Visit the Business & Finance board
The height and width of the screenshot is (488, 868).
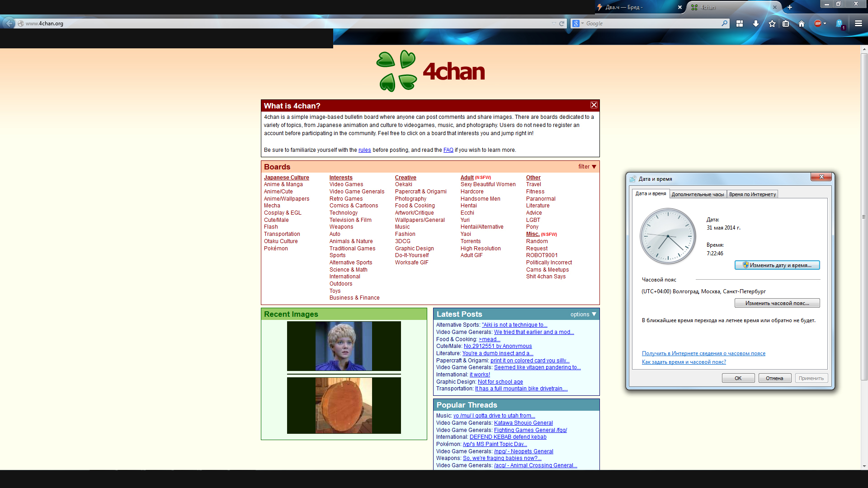pos(354,298)
